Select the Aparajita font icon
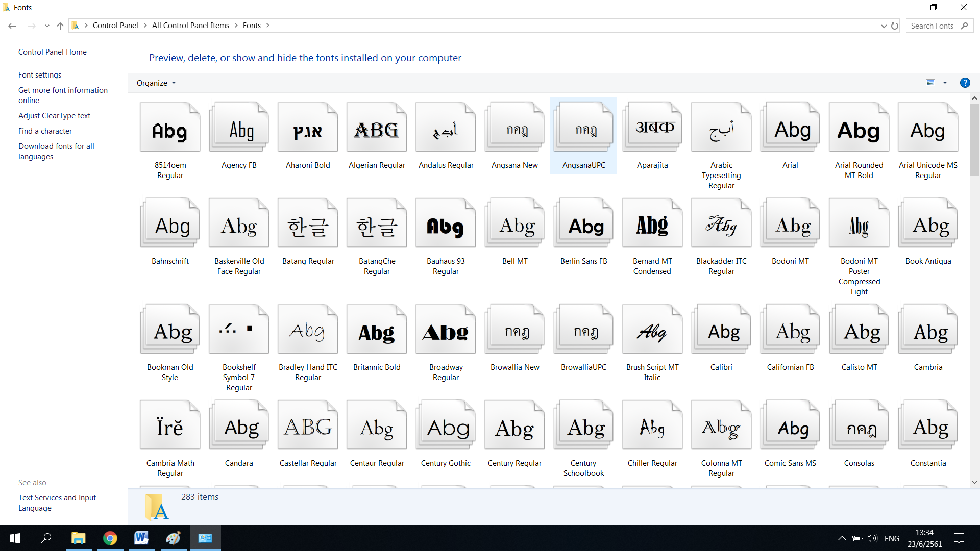Viewport: 980px width, 551px height. point(652,127)
